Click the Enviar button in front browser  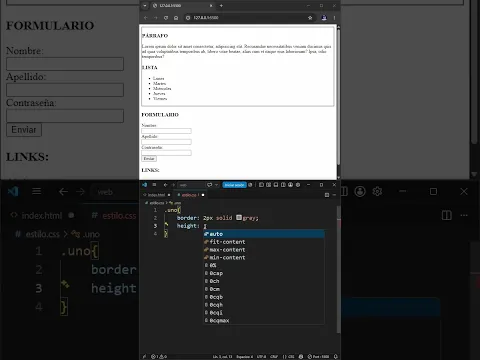coord(149,159)
